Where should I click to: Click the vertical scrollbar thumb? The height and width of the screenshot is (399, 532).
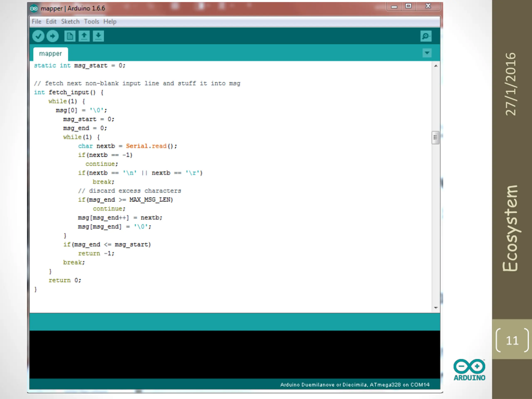[x=435, y=138]
